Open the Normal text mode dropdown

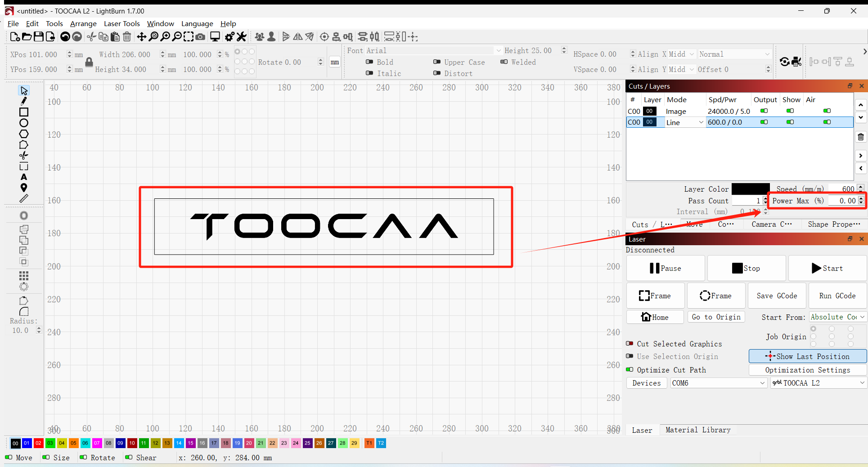(734, 54)
